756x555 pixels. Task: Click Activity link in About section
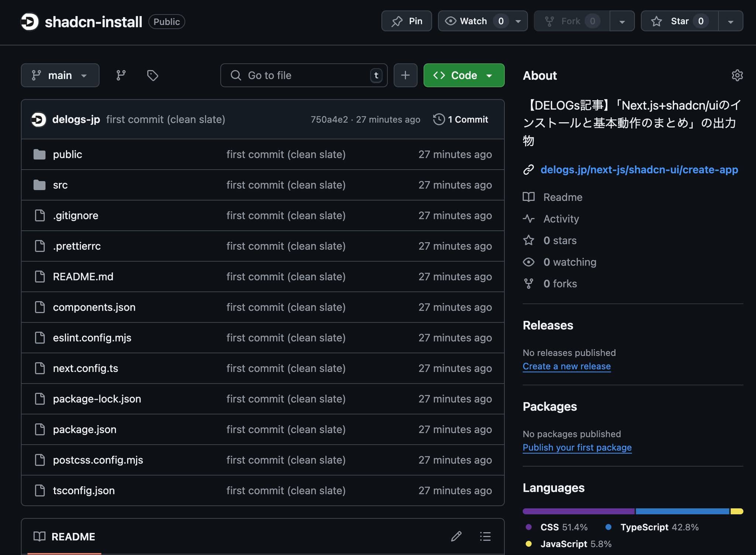(561, 219)
